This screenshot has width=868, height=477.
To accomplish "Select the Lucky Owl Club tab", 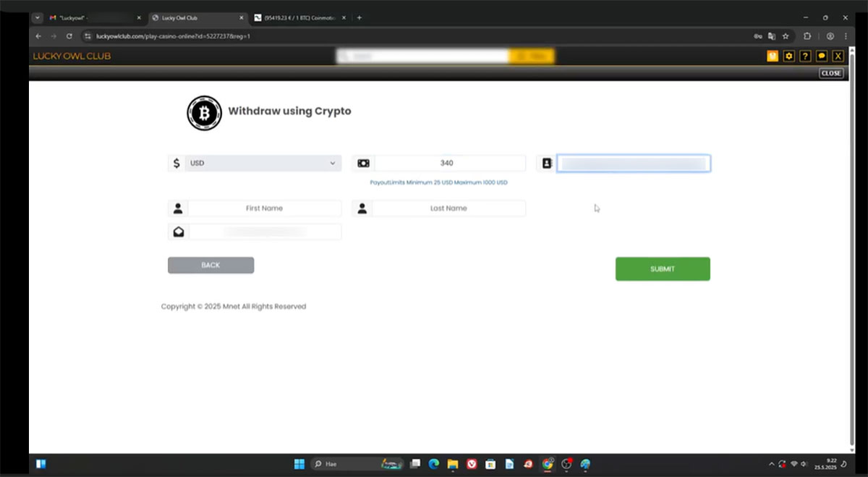I will (197, 17).
